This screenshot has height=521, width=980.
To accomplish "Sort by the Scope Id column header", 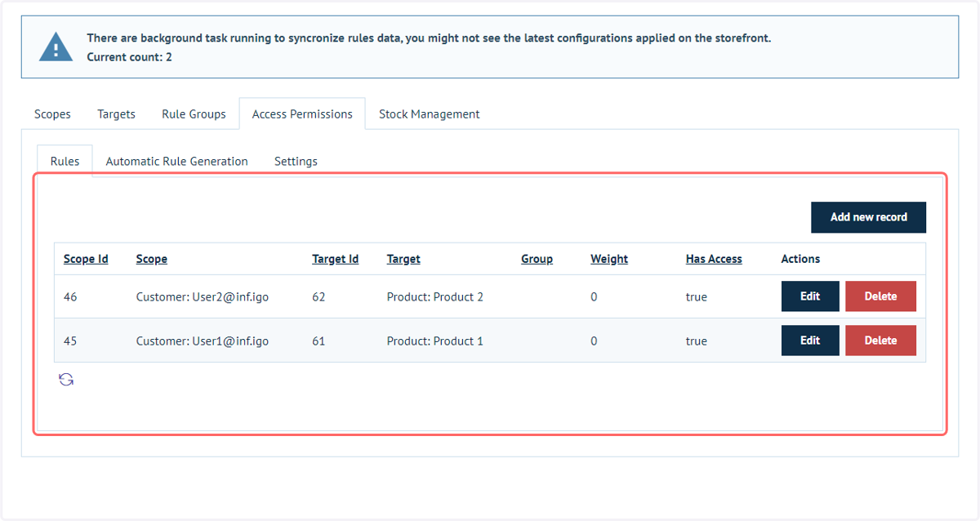I will 86,259.
